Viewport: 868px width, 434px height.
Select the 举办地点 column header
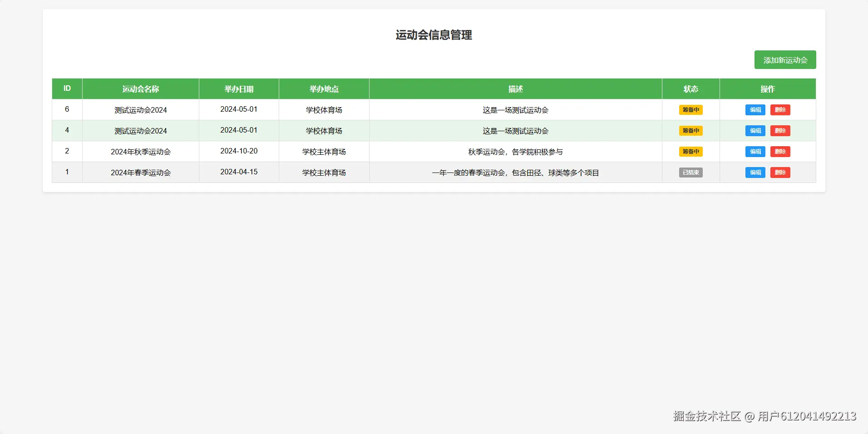click(x=324, y=89)
